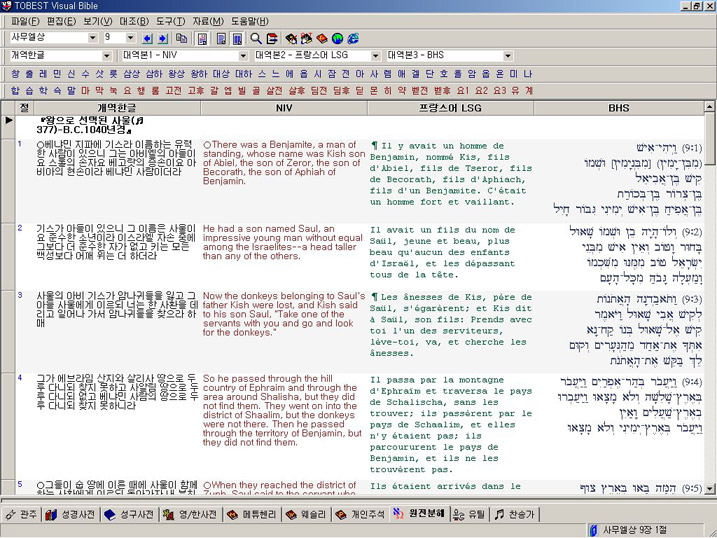This screenshot has width=717, height=538.
Task: Click the second book-with-pen icon before the red book icon
Action: coord(306,39)
